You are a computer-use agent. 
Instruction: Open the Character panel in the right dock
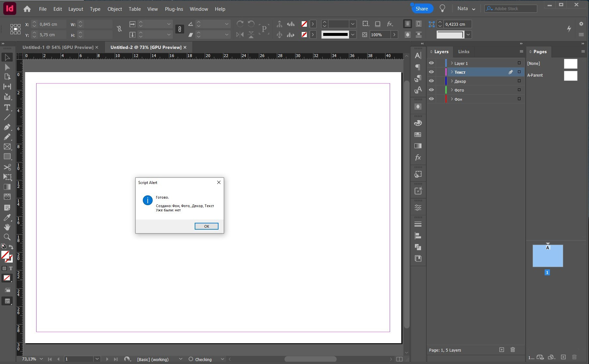[x=418, y=55]
